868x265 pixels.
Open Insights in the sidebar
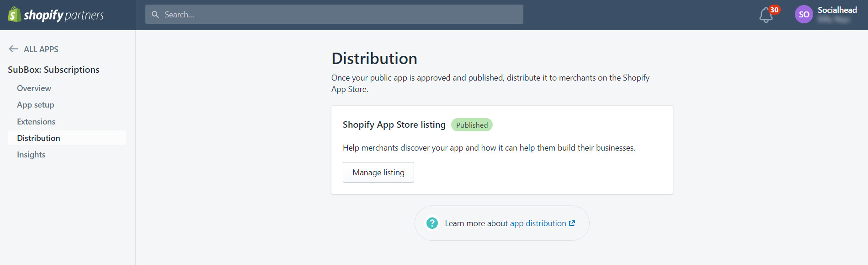coord(31,155)
